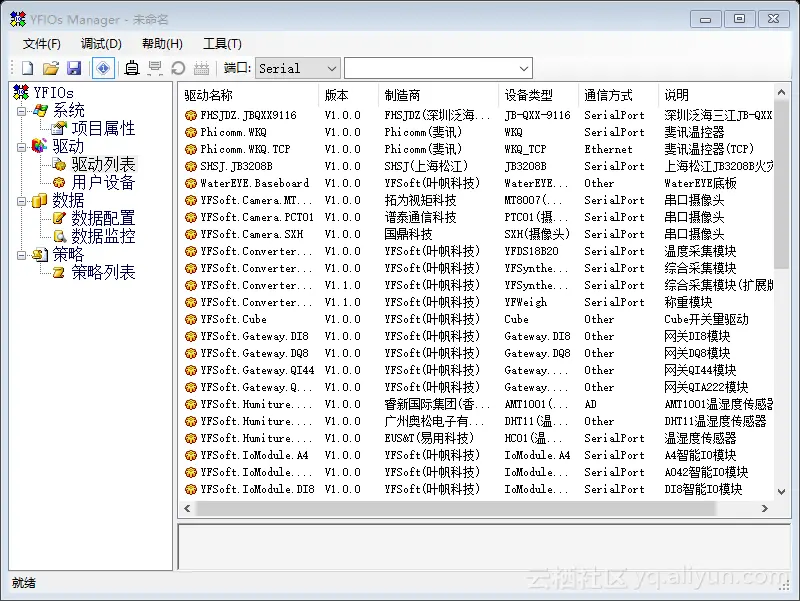Click the YFIOs root node icon
Screen dimensions: 800x601
pyautogui.click(x=20, y=92)
